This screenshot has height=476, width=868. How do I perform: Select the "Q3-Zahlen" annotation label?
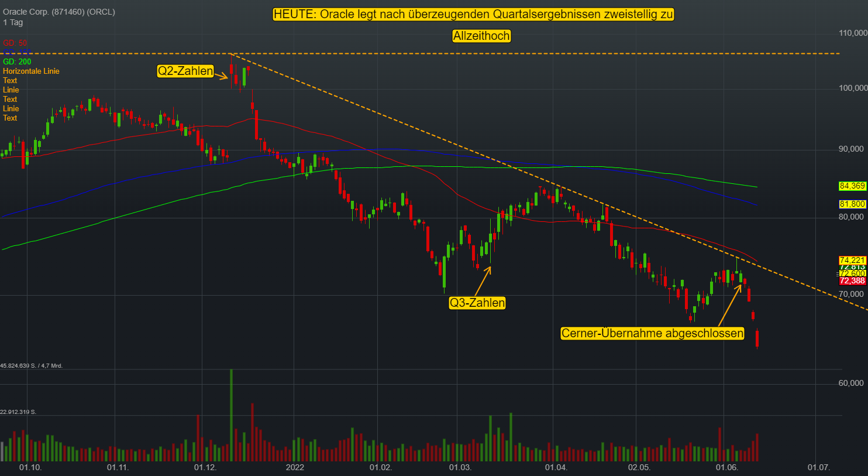click(x=477, y=303)
